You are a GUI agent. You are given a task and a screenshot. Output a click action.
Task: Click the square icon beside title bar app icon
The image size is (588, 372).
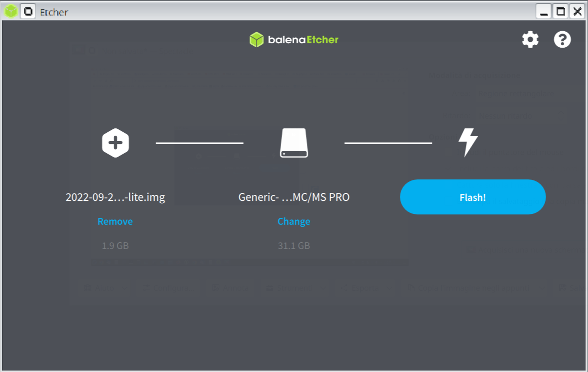click(28, 11)
